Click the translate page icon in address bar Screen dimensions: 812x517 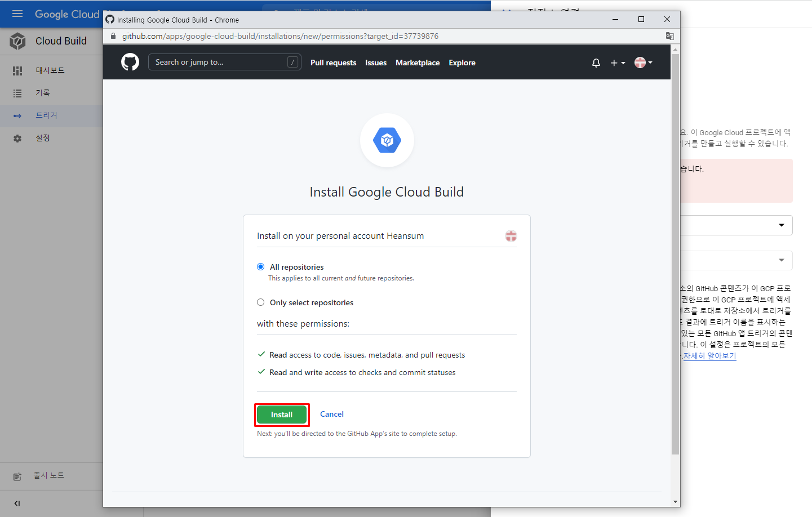(x=669, y=36)
